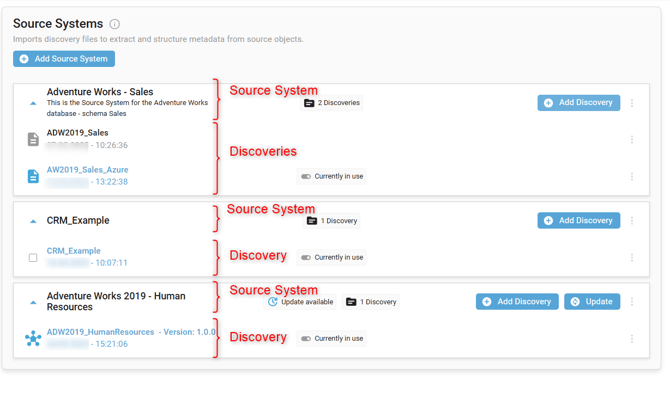Toggle Currently in use for AW2019_Sales_Azure

click(x=306, y=176)
